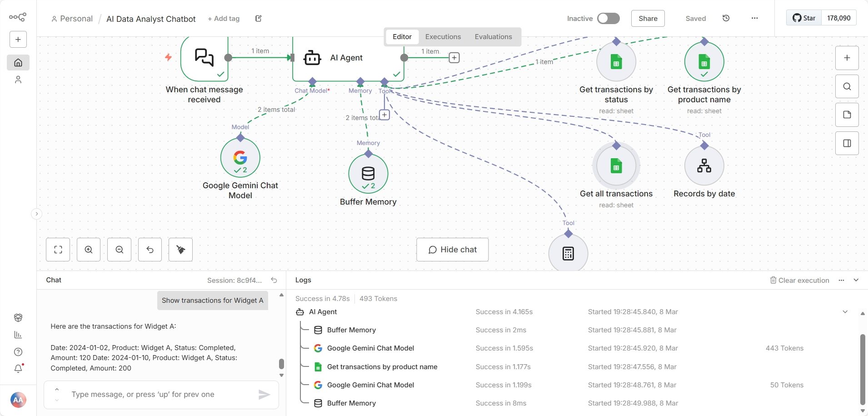
Task: Collapse the AI Agent log entry
Action: 845,312
